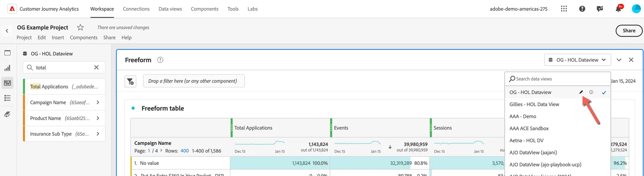Viewport: 644px width, 176px height.
Task: Open the Components menu under project title
Action: tap(84, 38)
